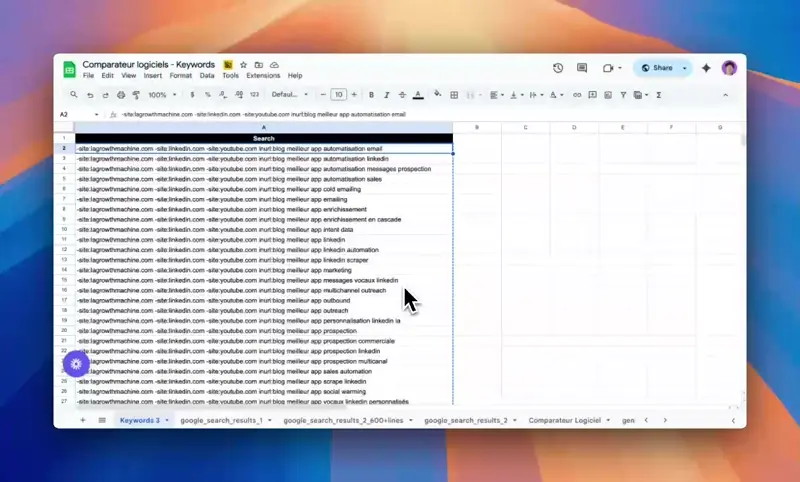Click the purple gear floating button
Screen dimensions: 800x482
[x=76, y=364]
